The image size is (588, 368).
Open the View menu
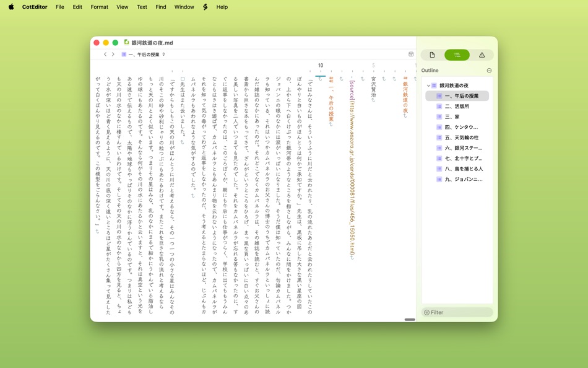coord(123,7)
